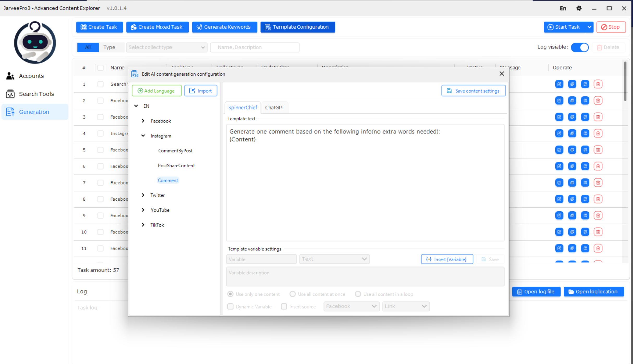Select the Type filter tab

109,47
